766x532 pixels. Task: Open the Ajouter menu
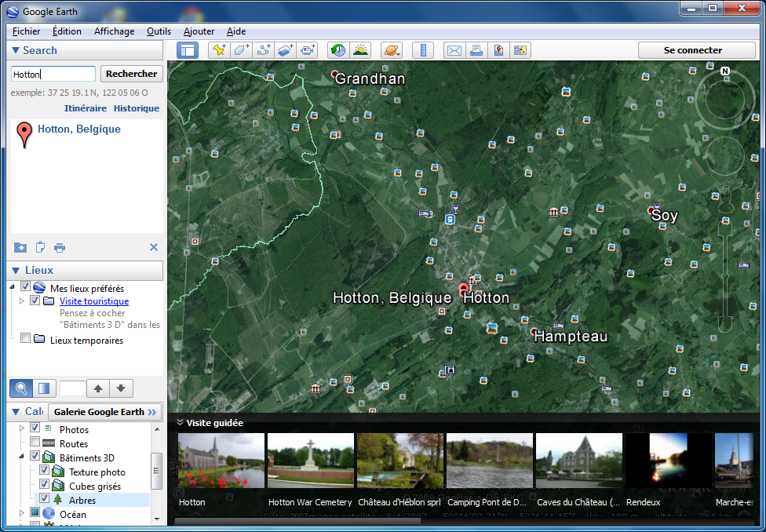pos(199,31)
